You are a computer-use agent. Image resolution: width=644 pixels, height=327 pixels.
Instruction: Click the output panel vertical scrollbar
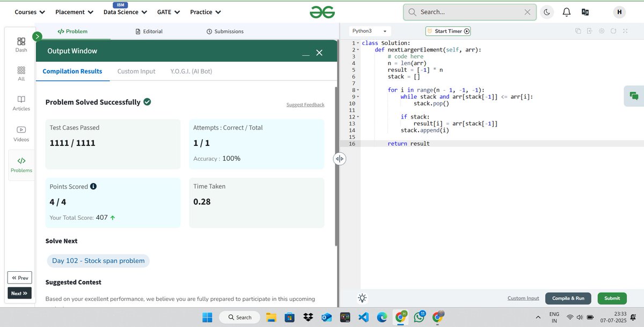336,166
